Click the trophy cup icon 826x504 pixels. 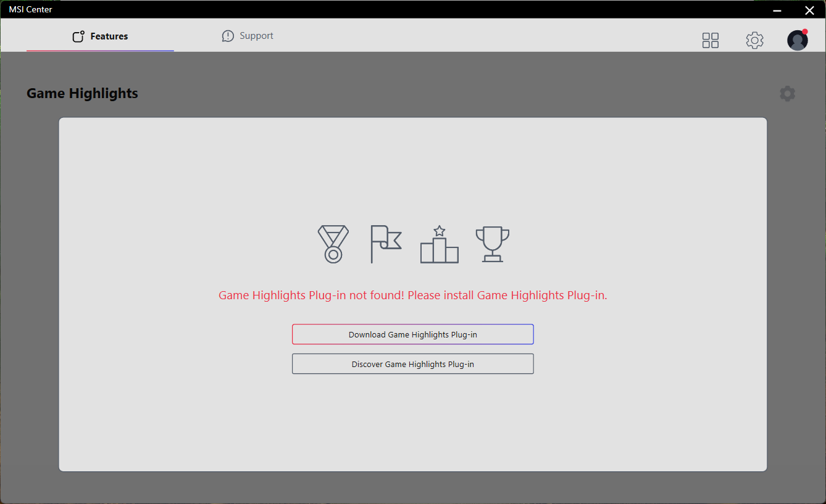pos(493,244)
